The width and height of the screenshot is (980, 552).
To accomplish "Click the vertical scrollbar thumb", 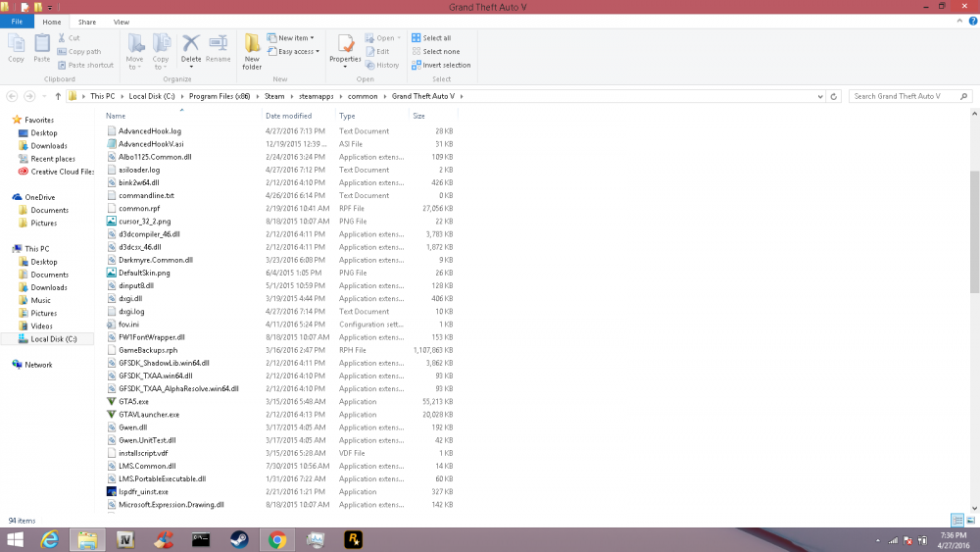I will tap(974, 231).
